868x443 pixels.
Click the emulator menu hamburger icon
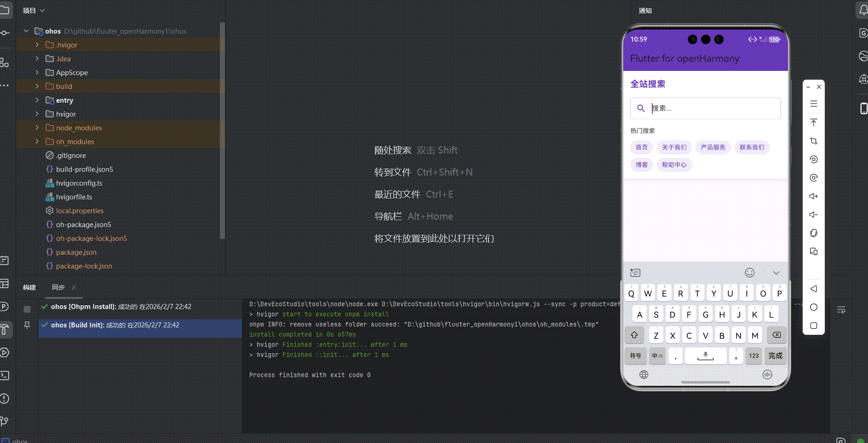click(814, 104)
